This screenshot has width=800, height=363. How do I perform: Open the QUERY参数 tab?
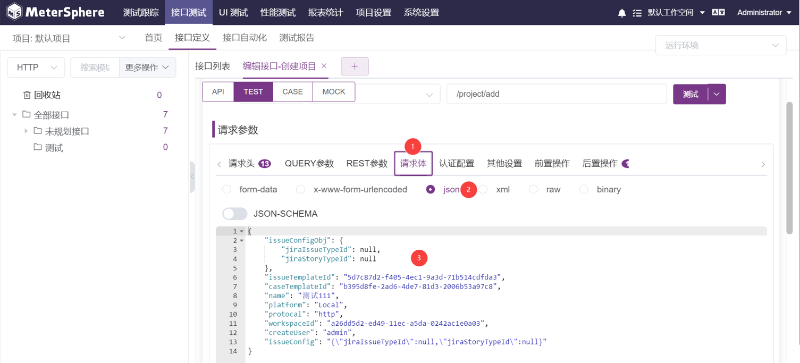(309, 163)
